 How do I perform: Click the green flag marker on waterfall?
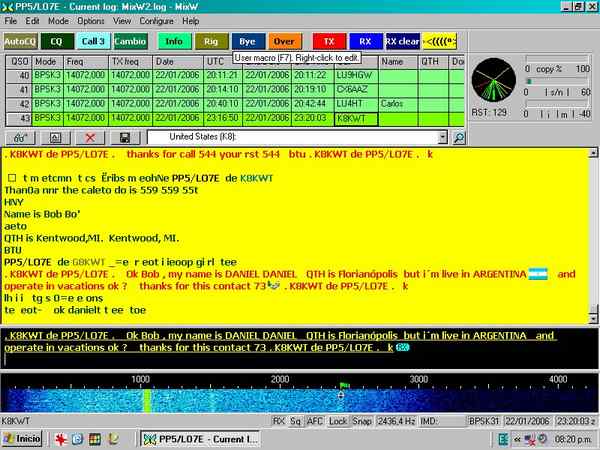[344, 385]
